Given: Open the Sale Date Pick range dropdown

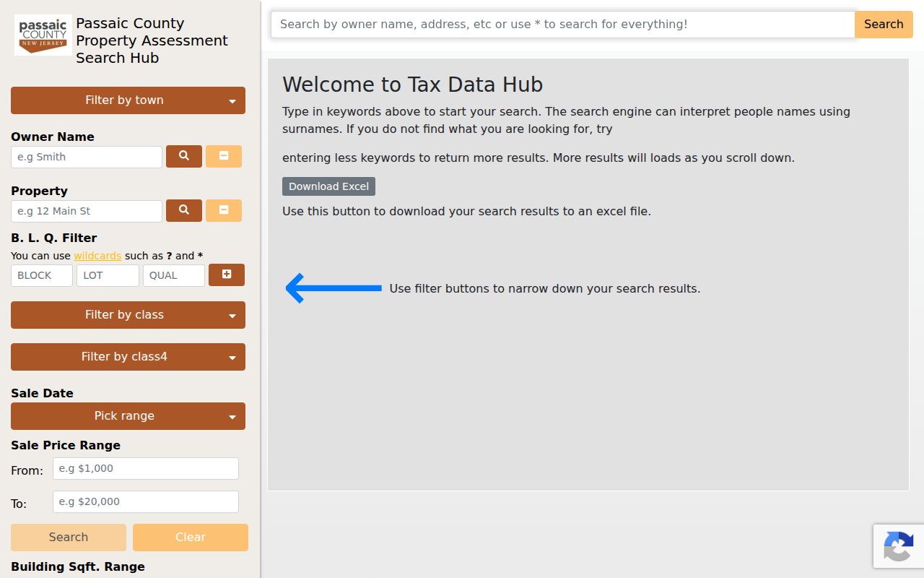Looking at the screenshot, I should (x=128, y=416).
